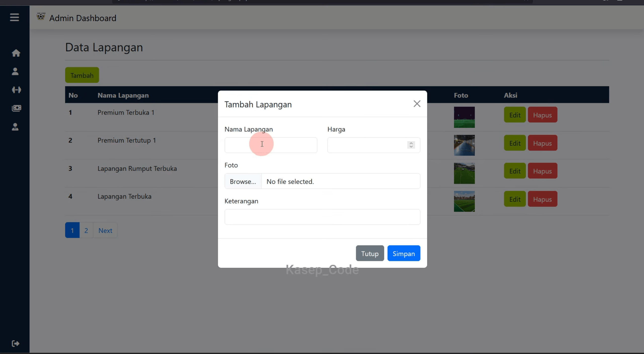Hapus the Lapangan Rumput Terbuka row
This screenshot has height=354, width=644.
click(x=542, y=171)
